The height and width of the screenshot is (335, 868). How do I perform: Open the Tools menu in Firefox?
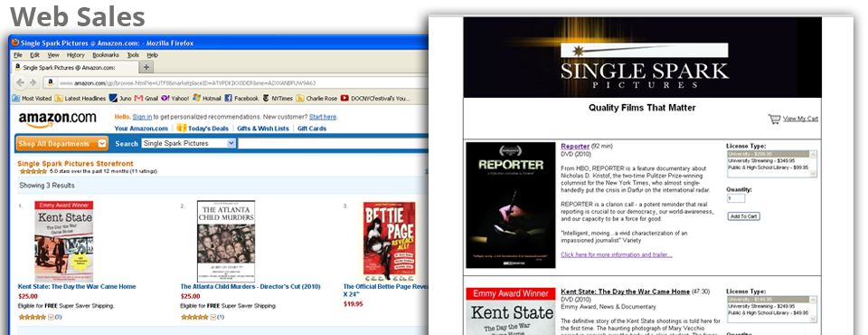[133, 55]
